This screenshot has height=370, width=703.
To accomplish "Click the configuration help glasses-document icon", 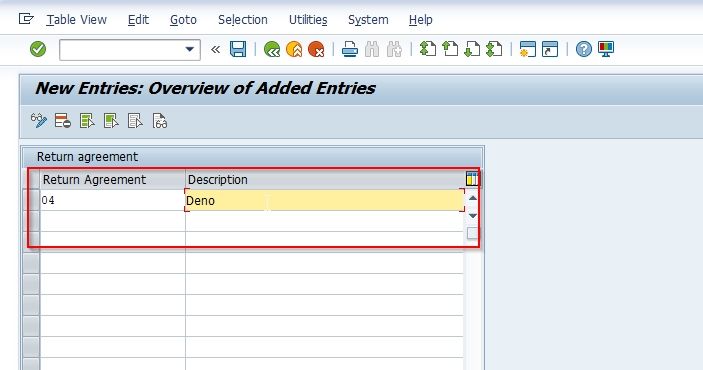I will (160, 121).
